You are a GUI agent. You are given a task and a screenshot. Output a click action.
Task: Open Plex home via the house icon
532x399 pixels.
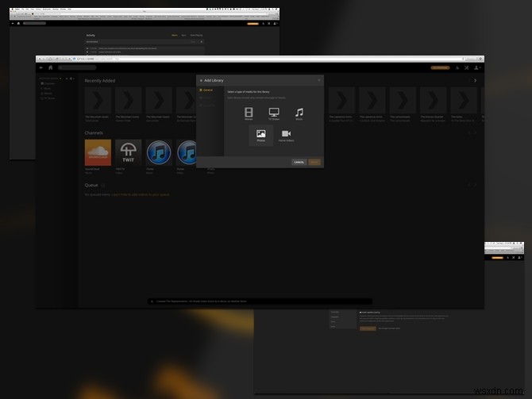[51, 67]
